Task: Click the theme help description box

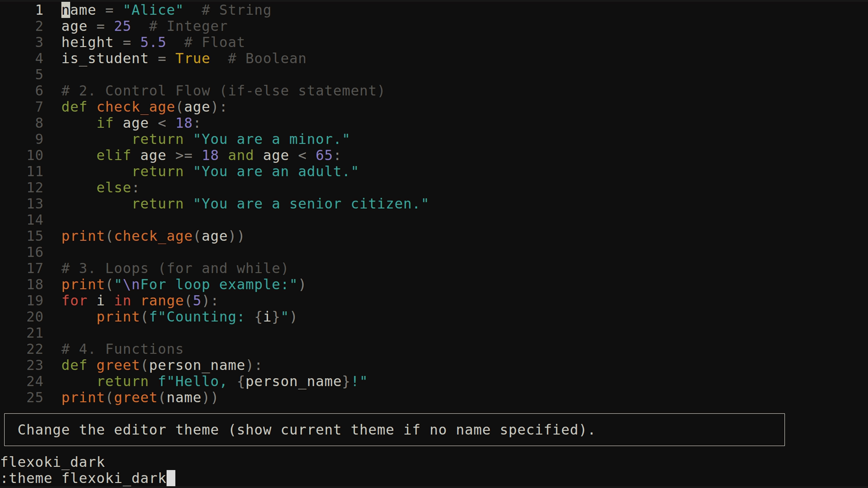Action: [306, 430]
